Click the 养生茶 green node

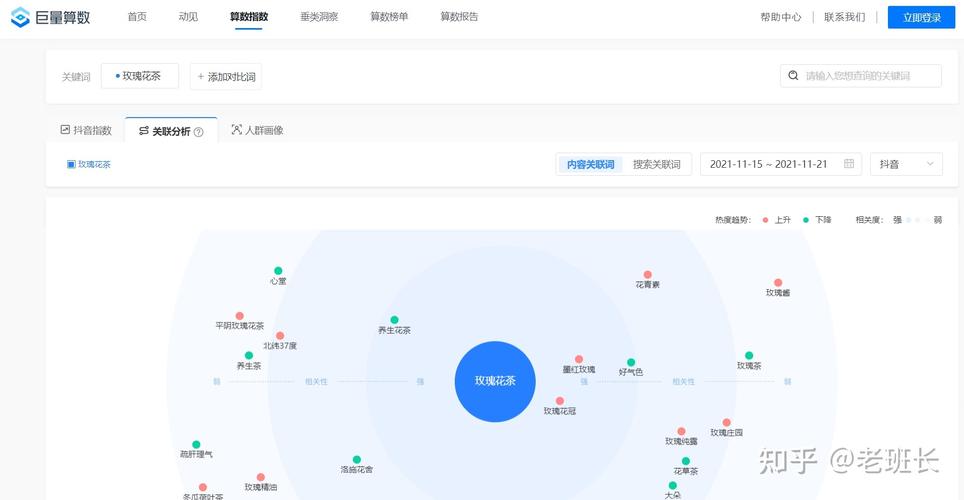[249, 355]
